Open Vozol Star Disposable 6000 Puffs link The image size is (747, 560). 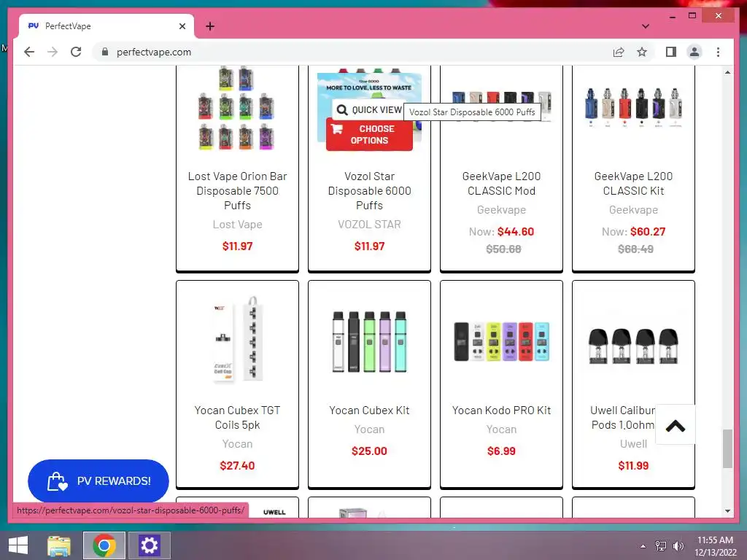[369, 190]
